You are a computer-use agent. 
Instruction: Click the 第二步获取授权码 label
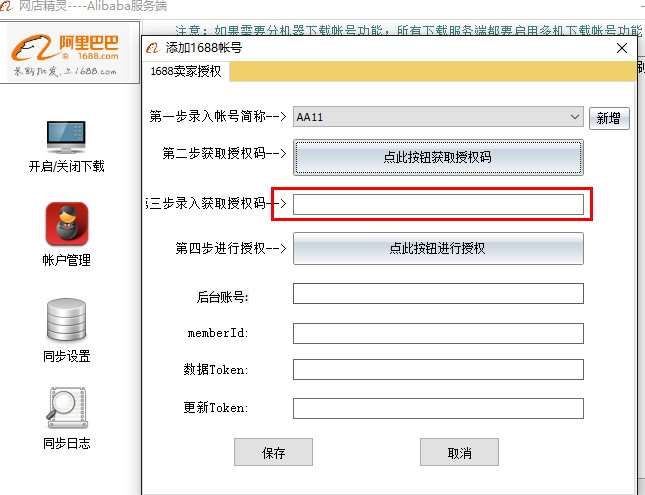tap(224, 153)
